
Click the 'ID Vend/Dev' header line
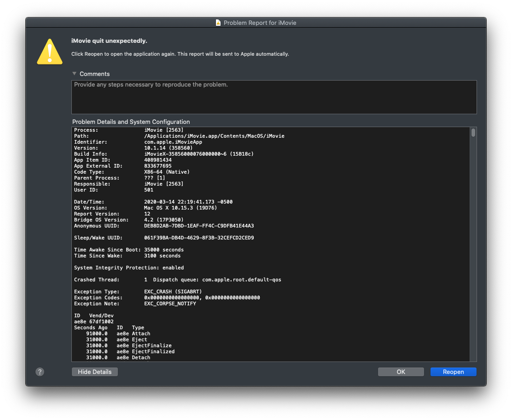click(x=94, y=316)
